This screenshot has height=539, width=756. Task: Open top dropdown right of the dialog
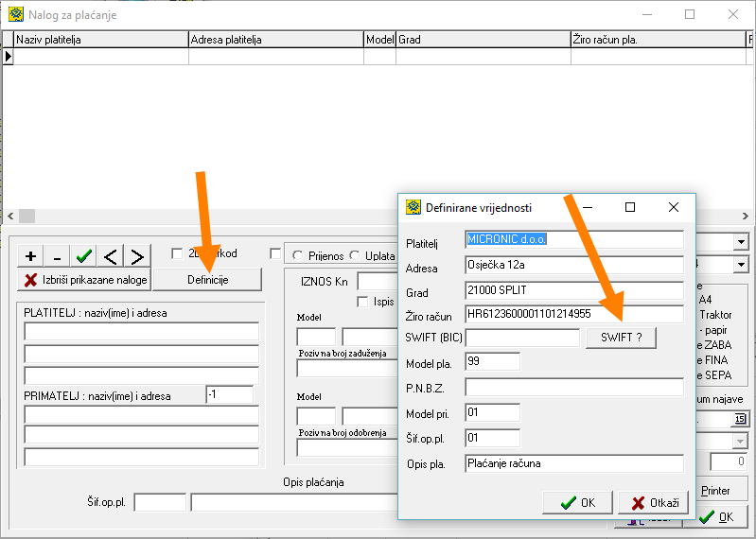740,242
